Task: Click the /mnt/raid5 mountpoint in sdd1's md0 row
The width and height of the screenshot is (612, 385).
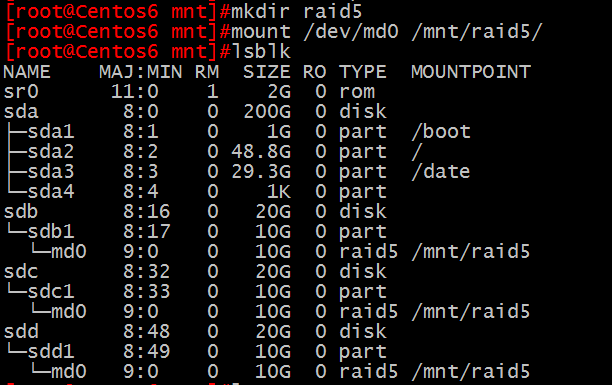Action: pos(471,371)
